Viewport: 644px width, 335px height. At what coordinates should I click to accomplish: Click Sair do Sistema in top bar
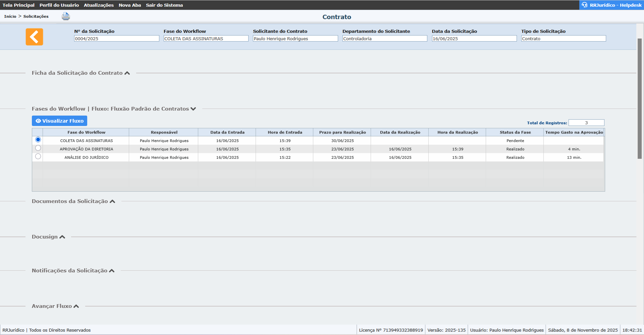point(164,5)
